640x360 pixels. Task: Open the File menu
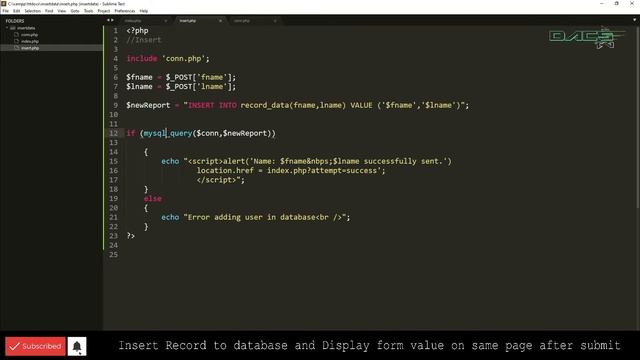click(x=5, y=11)
